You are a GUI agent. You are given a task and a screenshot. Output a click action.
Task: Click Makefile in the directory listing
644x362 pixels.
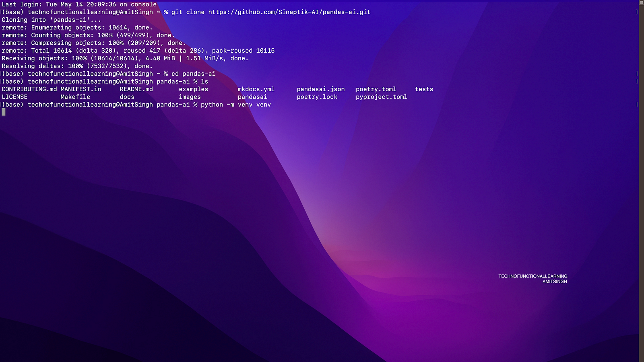pyautogui.click(x=75, y=97)
